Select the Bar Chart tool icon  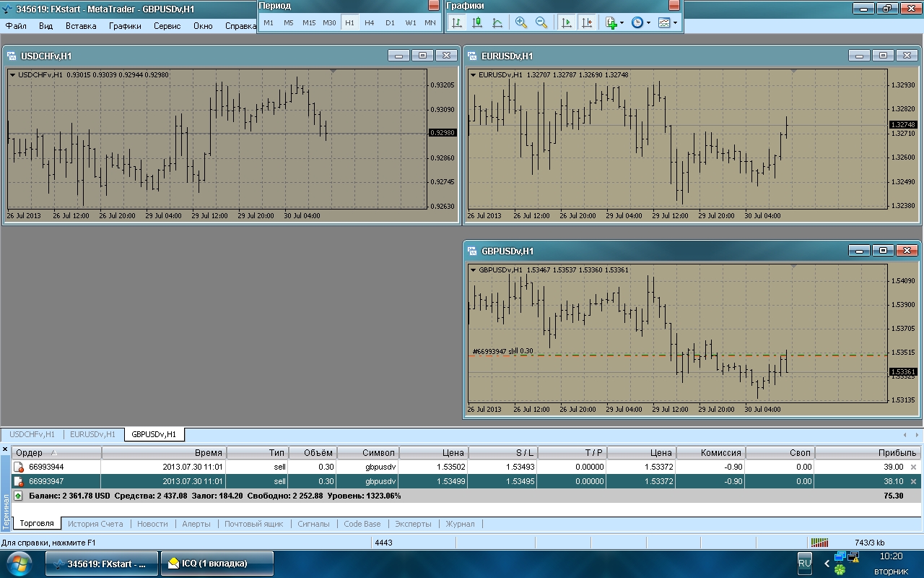pyautogui.click(x=457, y=22)
